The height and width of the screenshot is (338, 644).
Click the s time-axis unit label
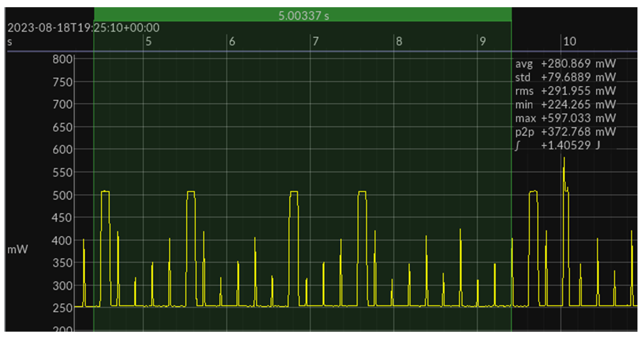tap(10, 42)
